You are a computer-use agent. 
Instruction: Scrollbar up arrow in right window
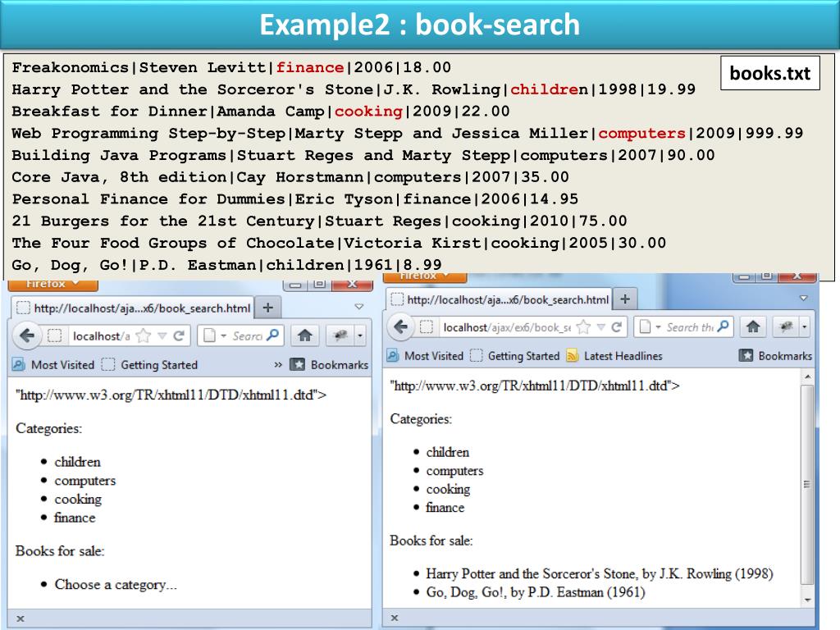pyautogui.click(x=807, y=377)
